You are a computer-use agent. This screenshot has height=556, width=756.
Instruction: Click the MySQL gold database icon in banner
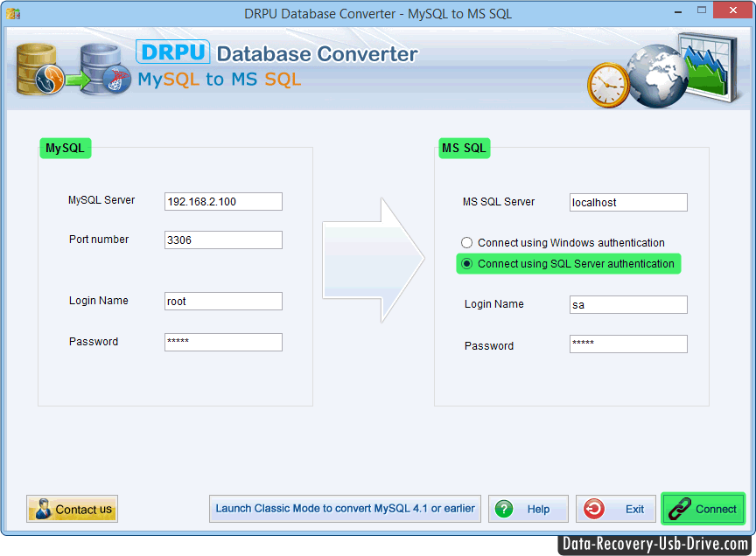tap(40, 69)
